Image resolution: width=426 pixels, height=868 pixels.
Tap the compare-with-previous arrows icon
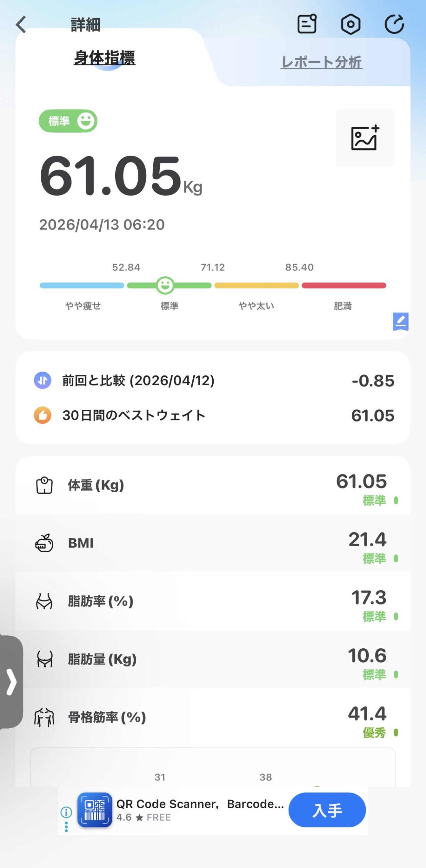click(43, 380)
